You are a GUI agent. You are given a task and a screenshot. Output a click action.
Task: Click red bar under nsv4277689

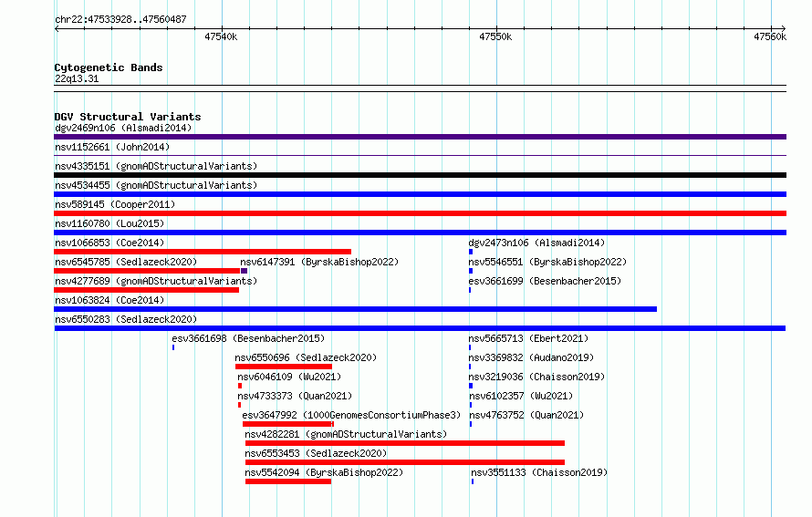[x=147, y=290]
